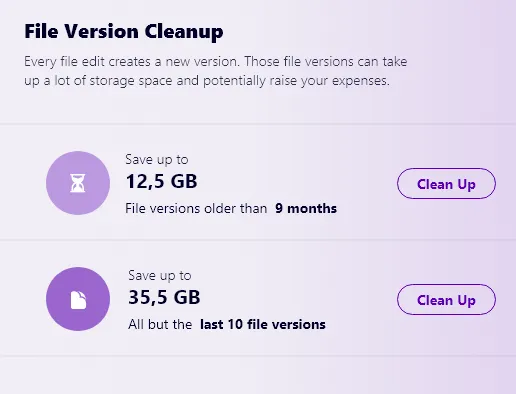Click the 'potentially raise your expenses' text line

pos(296,81)
